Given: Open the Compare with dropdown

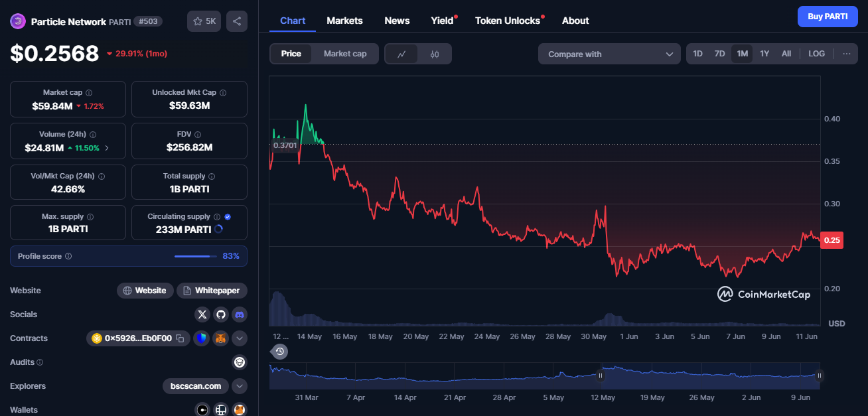Looking at the screenshot, I should (x=609, y=54).
